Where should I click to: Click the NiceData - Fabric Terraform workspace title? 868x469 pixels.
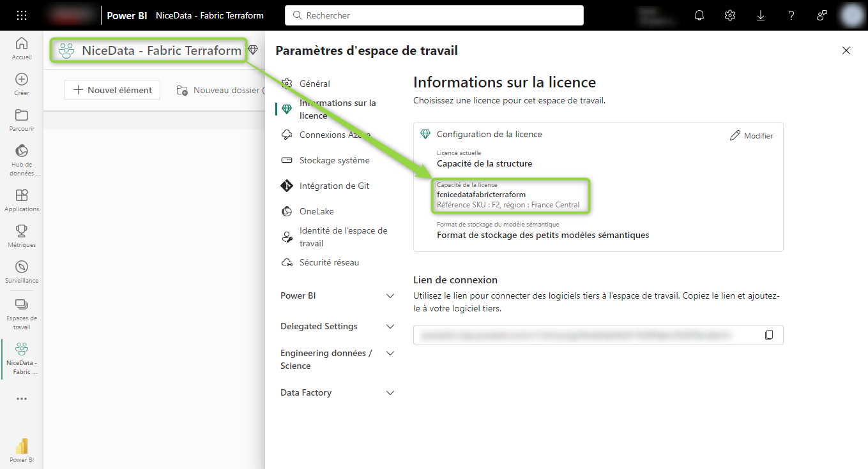coord(162,50)
